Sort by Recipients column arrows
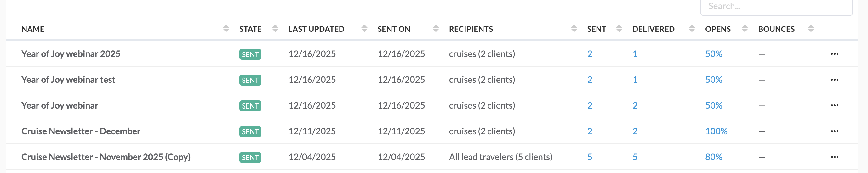The image size is (868, 173). click(574, 29)
